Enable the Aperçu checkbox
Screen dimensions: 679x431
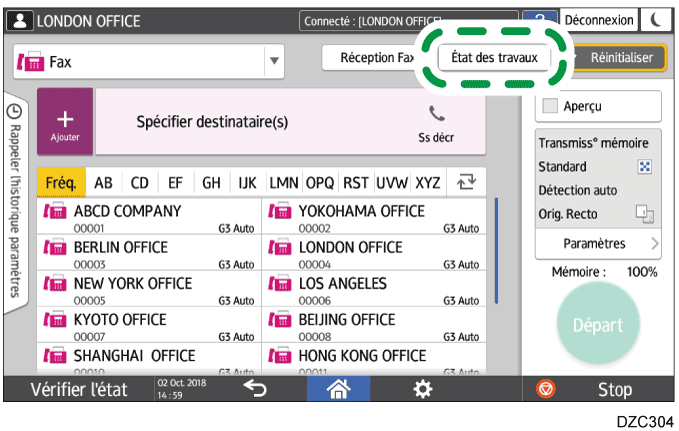click(x=550, y=105)
